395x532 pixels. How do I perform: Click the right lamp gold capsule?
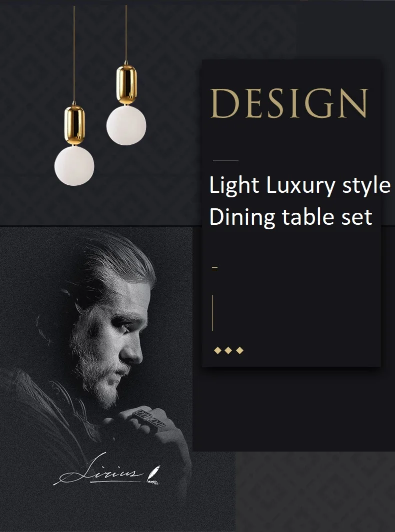(x=126, y=85)
